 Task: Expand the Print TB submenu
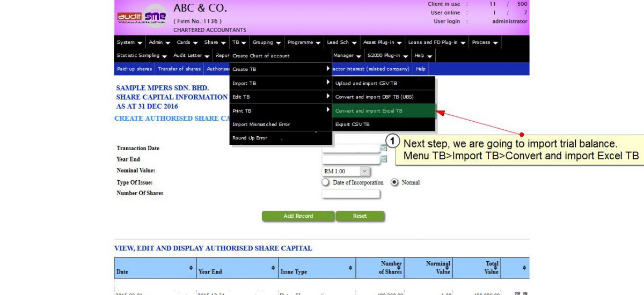click(281, 110)
